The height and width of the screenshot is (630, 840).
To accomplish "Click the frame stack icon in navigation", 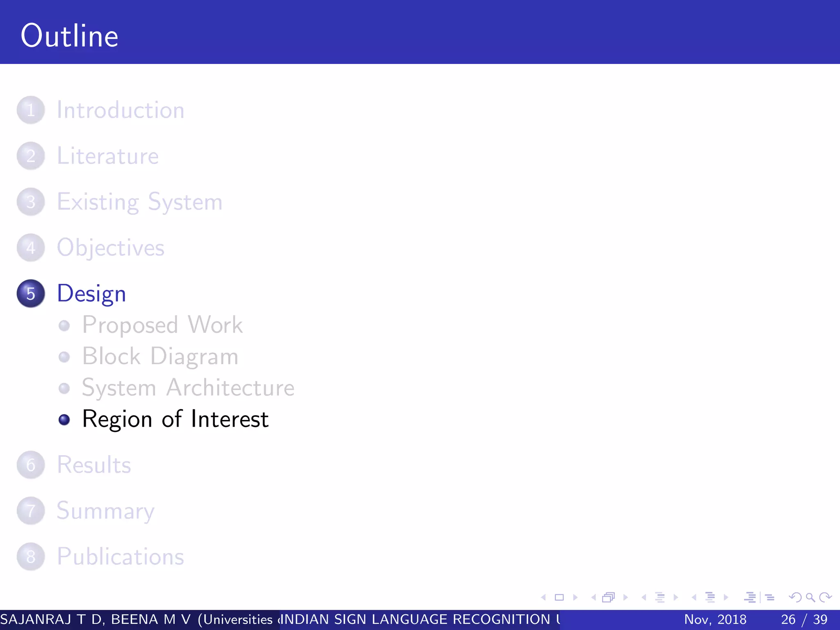I will (x=609, y=598).
